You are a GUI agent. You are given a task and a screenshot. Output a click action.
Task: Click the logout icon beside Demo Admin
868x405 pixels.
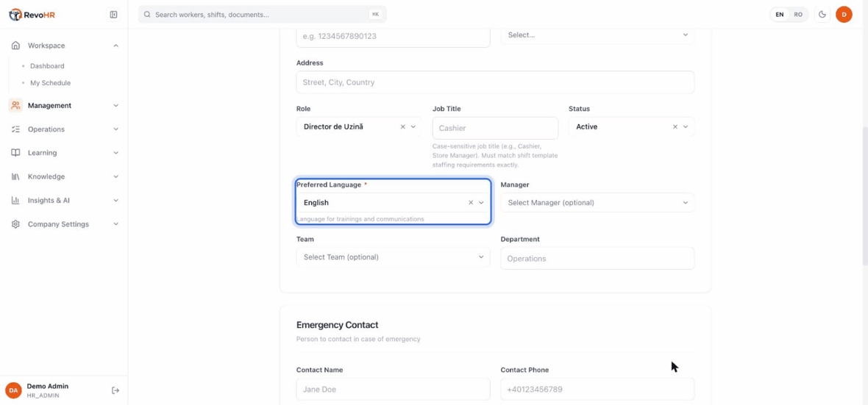[115, 390]
